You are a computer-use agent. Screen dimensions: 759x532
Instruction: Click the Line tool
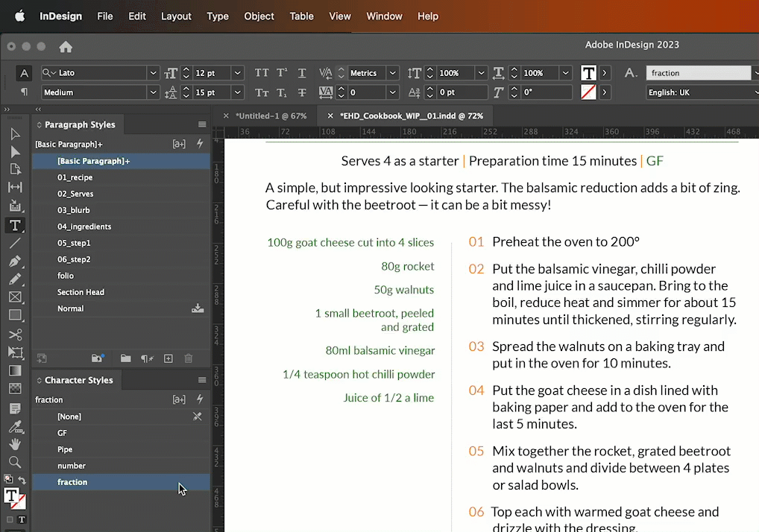(x=15, y=244)
